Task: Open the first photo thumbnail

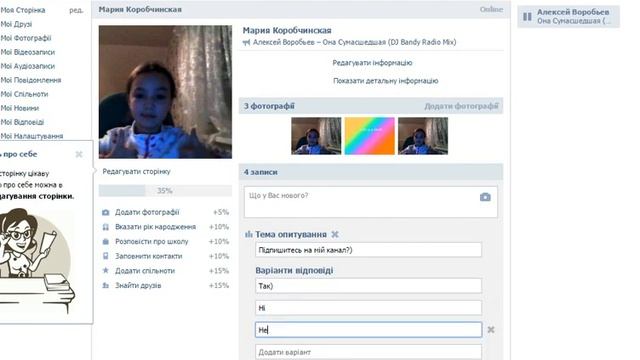Action: coord(316,136)
